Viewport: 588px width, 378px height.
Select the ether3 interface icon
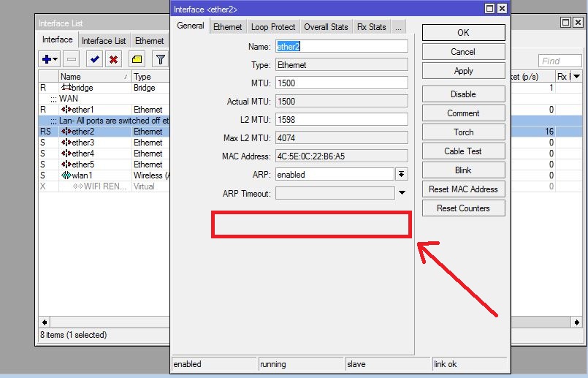click(66, 143)
